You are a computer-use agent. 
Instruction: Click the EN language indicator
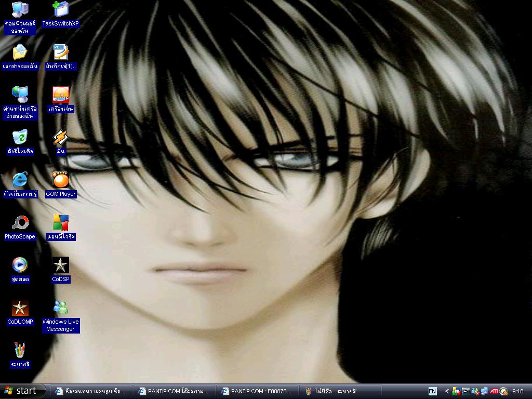click(433, 391)
